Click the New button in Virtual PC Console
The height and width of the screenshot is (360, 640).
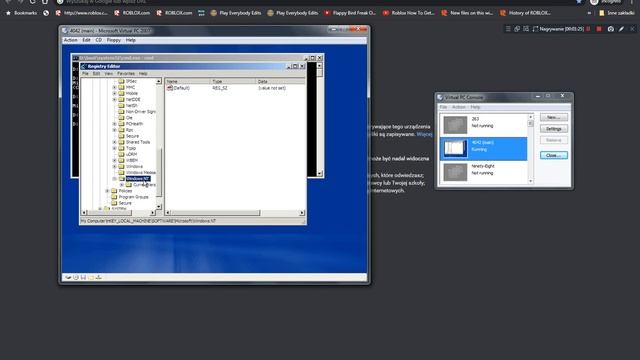pos(553,117)
